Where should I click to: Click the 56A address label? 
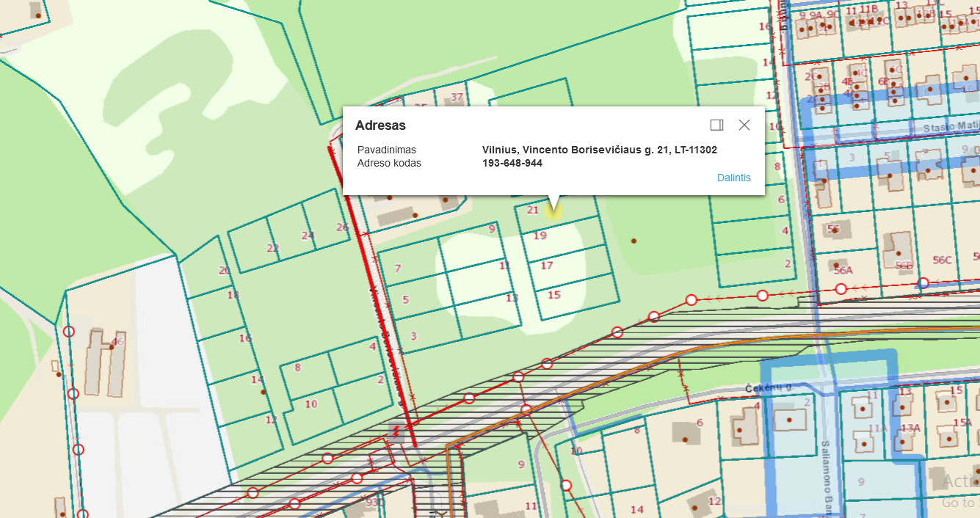(843, 270)
